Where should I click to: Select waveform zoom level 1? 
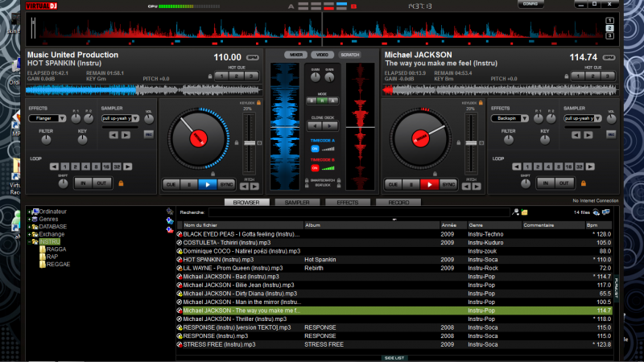[610, 21]
